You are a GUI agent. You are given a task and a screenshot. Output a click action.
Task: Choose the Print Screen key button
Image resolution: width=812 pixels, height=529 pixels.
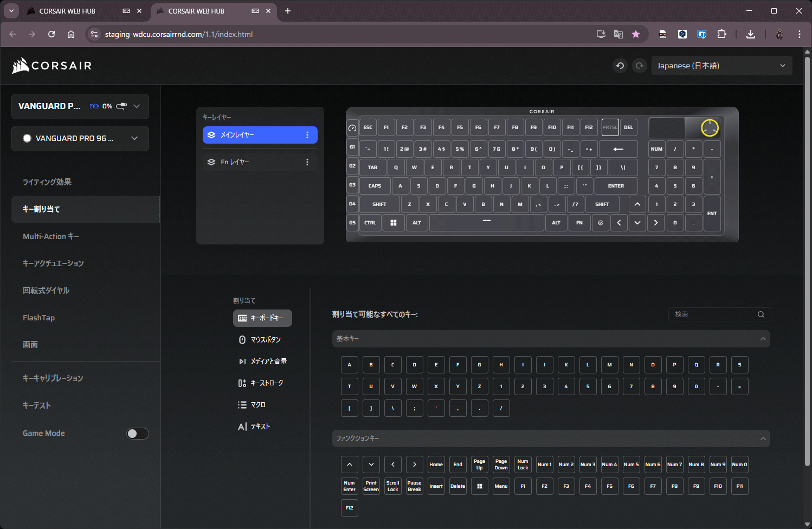click(x=371, y=486)
